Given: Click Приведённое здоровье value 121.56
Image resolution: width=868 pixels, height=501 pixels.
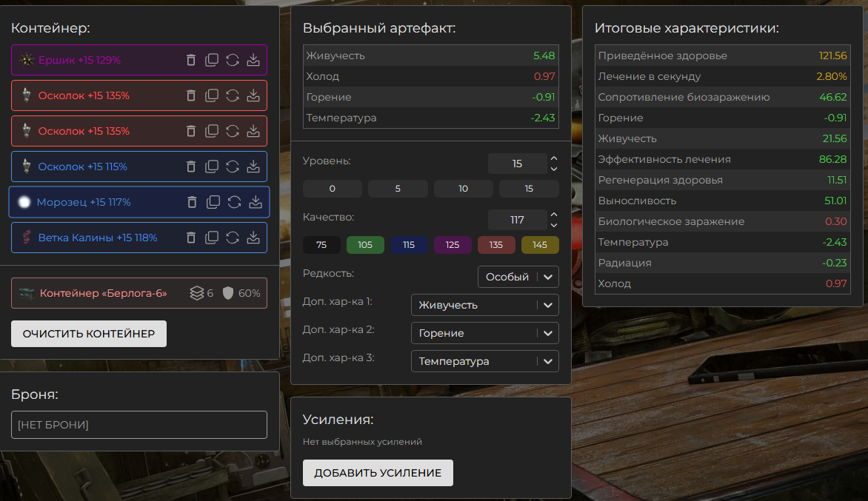Looking at the screenshot, I should (832, 56).
